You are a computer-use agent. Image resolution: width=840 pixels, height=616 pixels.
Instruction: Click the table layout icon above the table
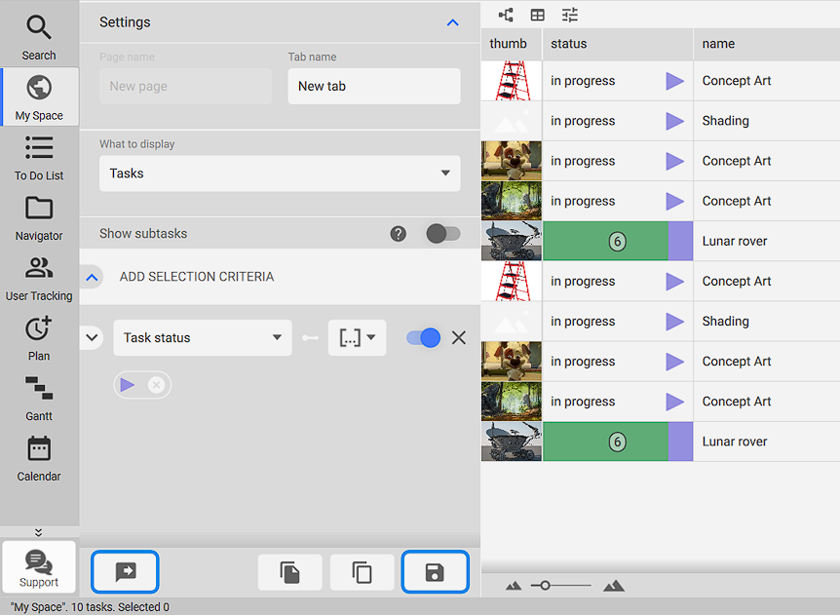(x=537, y=15)
